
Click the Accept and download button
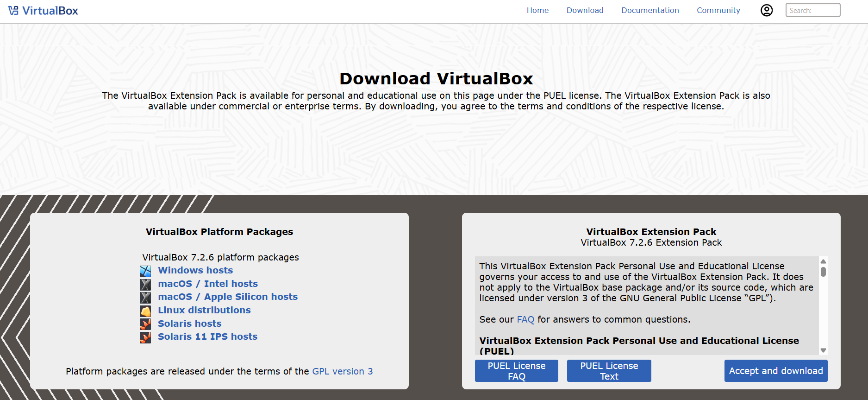(776, 371)
